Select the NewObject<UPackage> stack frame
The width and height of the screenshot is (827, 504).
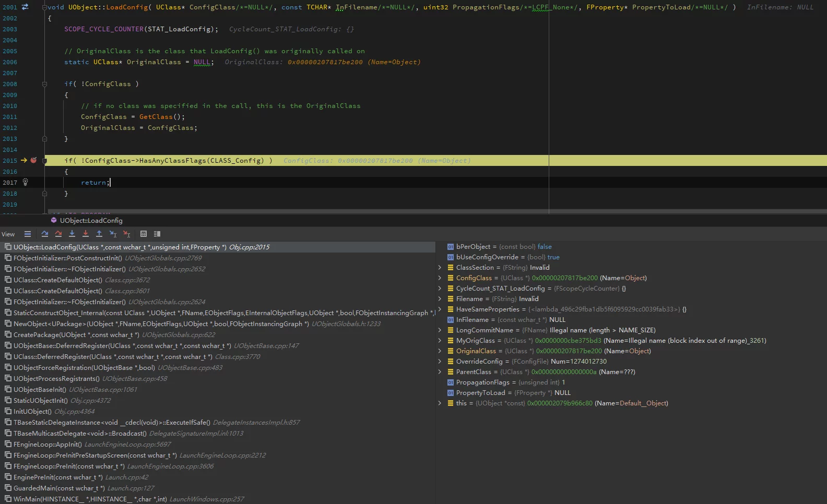tap(218, 323)
